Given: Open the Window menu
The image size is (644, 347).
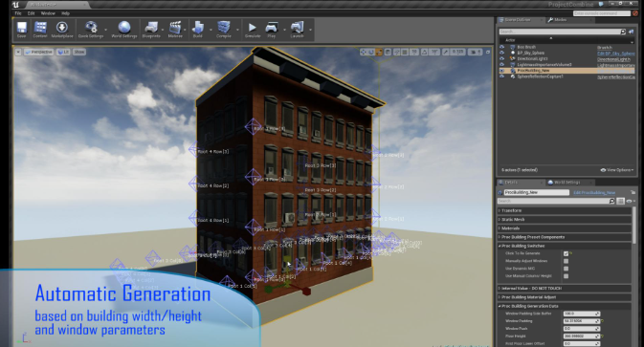Looking at the screenshot, I should 48,13.
